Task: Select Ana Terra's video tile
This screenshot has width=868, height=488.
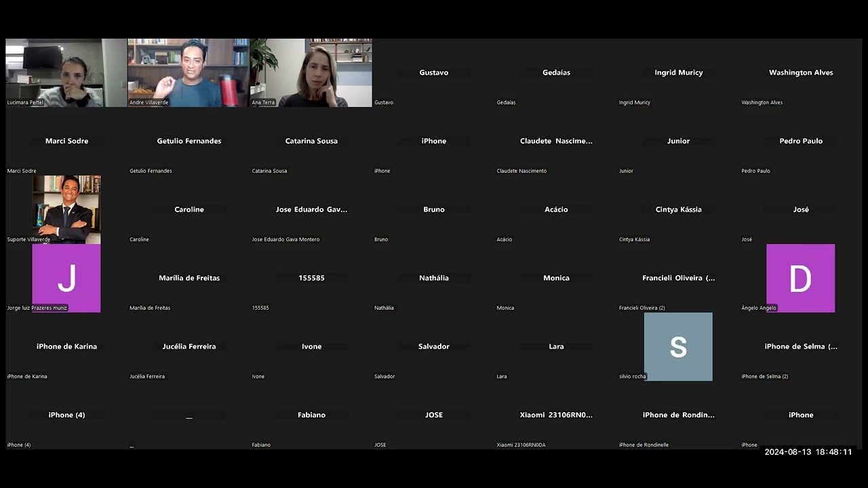Action: (311, 73)
